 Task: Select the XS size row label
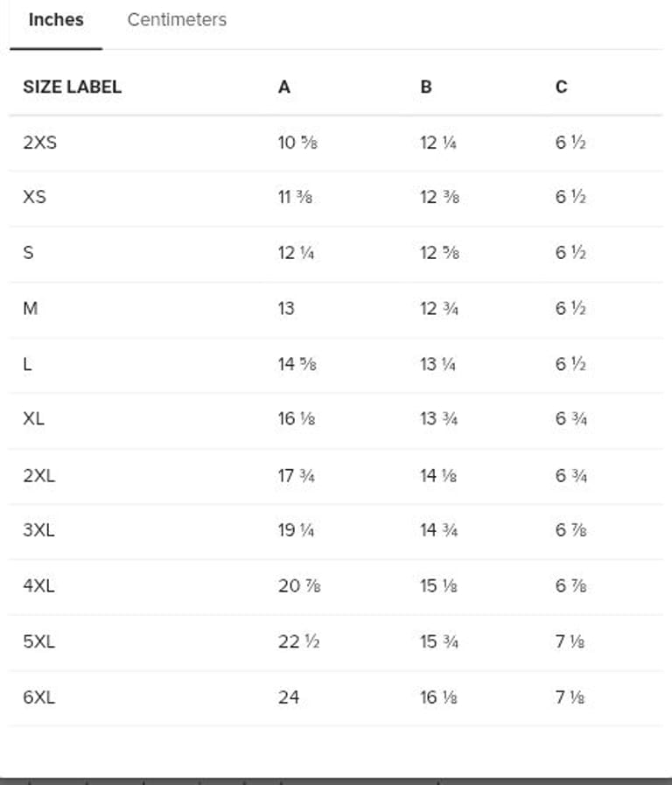[34, 197]
